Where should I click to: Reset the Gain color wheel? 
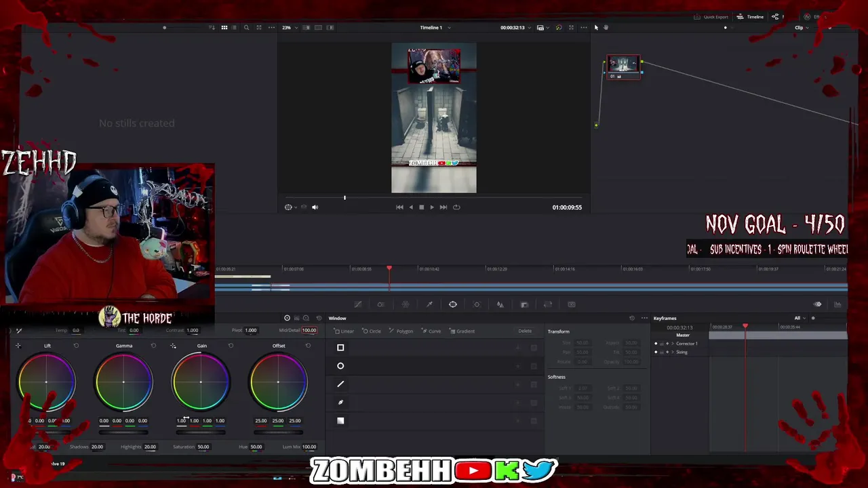pyautogui.click(x=231, y=346)
